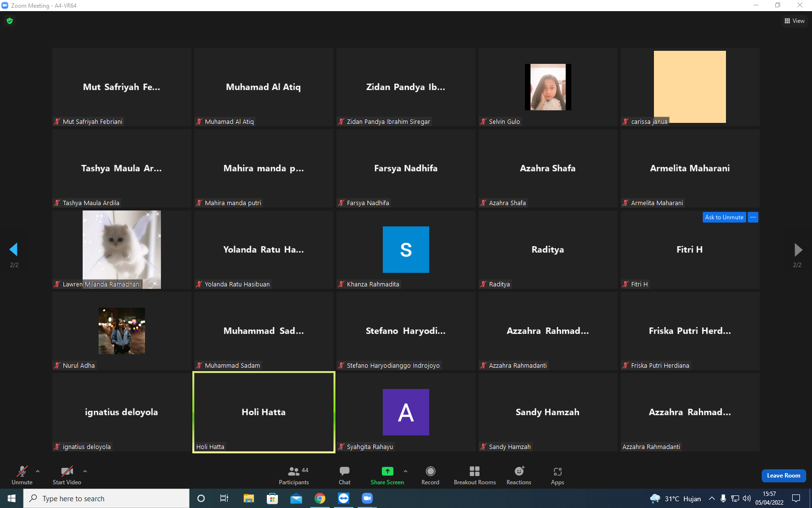812x508 pixels.
Task: Expand audio options arrow beside Unmute
Action: click(x=38, y=471)
